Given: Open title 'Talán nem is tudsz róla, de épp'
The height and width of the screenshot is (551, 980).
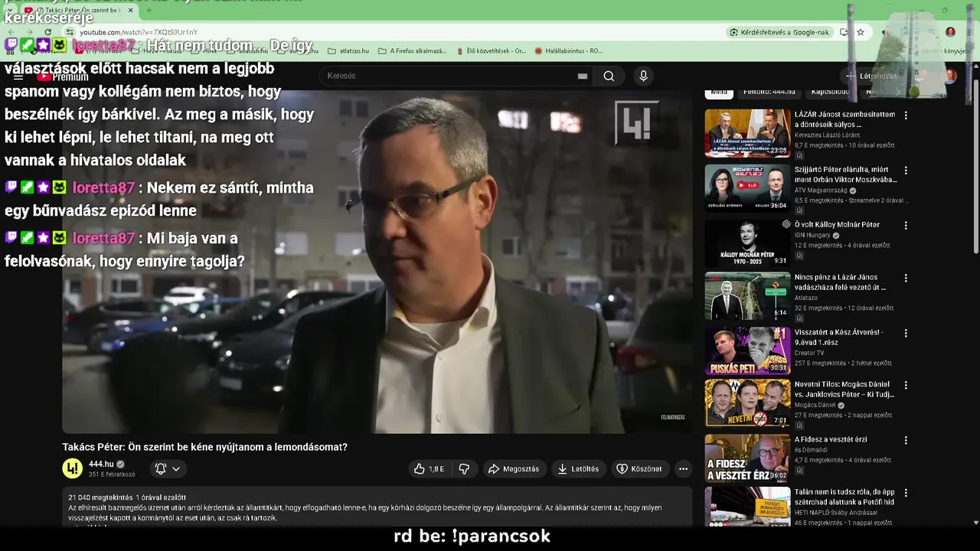Looking at the screenshot, I should pos(844,497).
